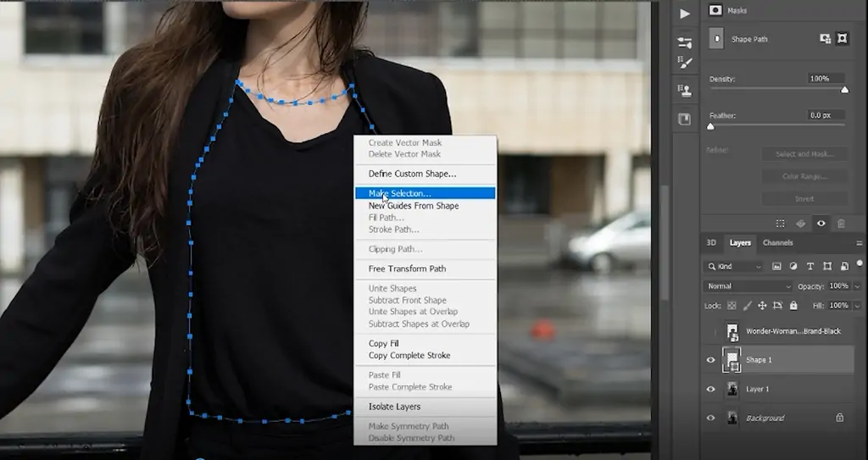Image resolution: width=868 pixels, height=460 pixels.
Task: Select the Layers tab
Action: click(x=740, y=242)
